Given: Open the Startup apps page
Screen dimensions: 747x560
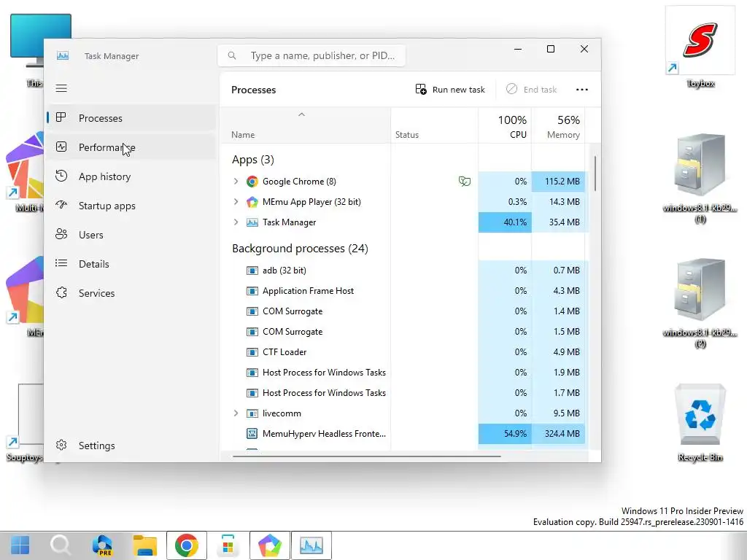Looking at the screenshot, I should tap(131, 205).
